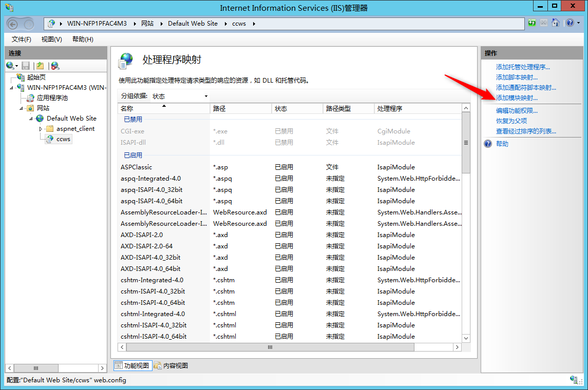Click the Back navigation arrow button
The height and width of the screenshot is (390, 588).
(13, 25)
